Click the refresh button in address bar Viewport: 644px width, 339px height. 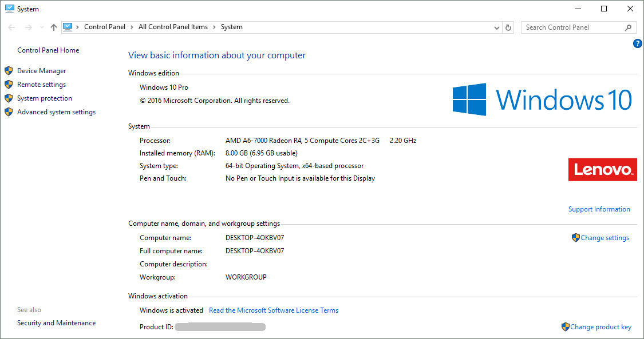pyautogui.click(x=508, y=27)
